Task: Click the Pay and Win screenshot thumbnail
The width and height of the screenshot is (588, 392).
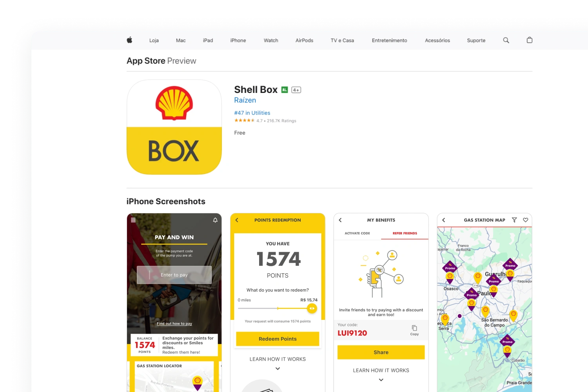Action: [x=174, y=303]
